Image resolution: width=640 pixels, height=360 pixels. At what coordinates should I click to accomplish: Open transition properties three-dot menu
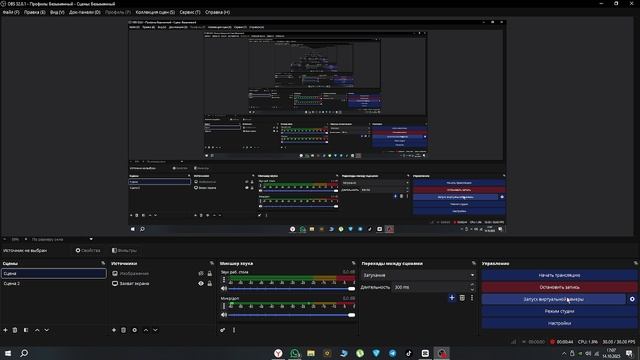[x=472, y=298]
